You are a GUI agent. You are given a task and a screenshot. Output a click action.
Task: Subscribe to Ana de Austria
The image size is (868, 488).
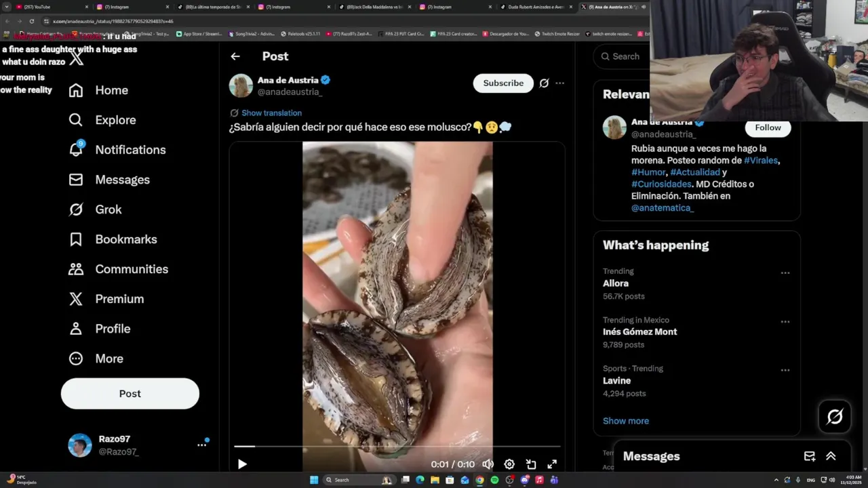click(503, 83)
